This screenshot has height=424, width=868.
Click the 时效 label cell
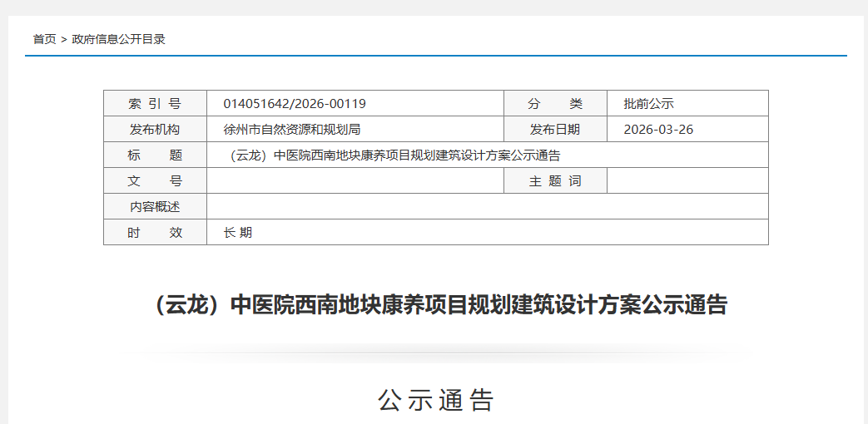[x=155, y=233]
